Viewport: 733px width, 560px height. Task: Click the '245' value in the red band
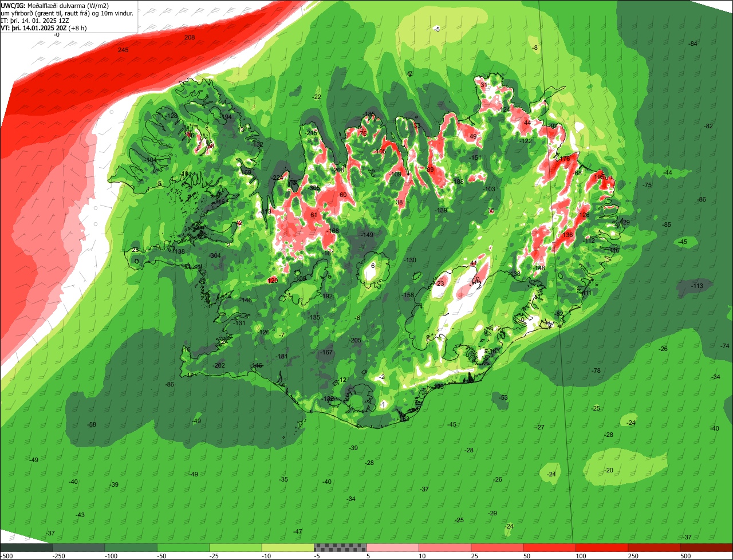click(123, 50)
